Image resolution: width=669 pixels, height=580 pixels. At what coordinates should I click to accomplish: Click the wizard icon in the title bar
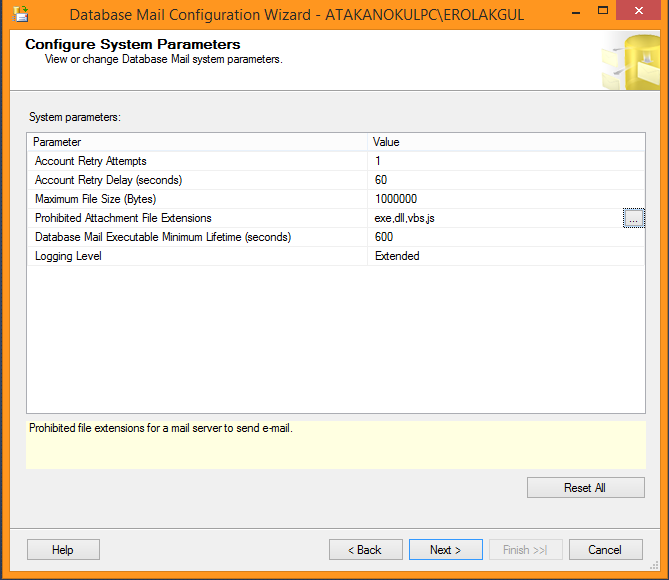[19, 15]
